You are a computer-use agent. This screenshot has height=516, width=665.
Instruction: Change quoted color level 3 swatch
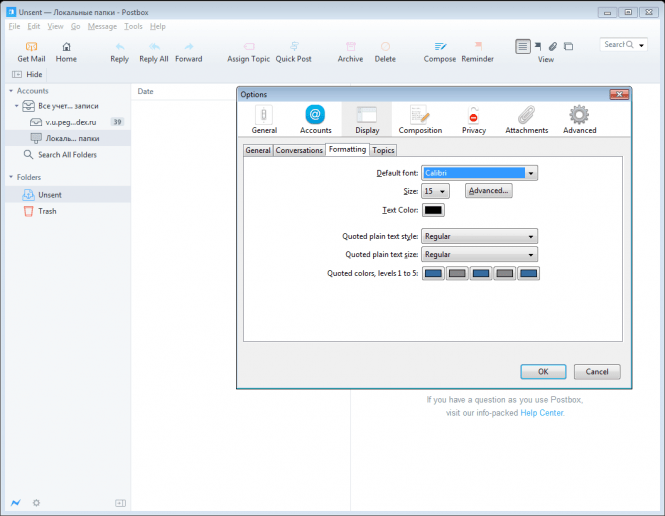(x=481, y=273)
